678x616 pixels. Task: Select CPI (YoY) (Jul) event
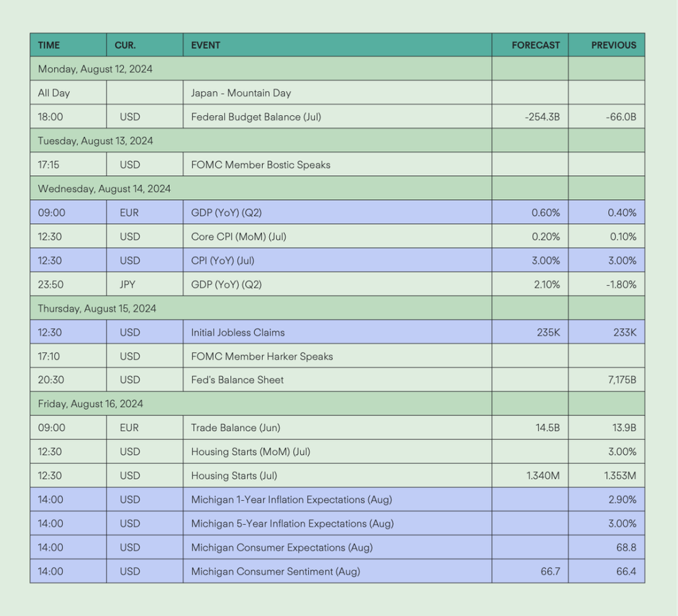223,261
